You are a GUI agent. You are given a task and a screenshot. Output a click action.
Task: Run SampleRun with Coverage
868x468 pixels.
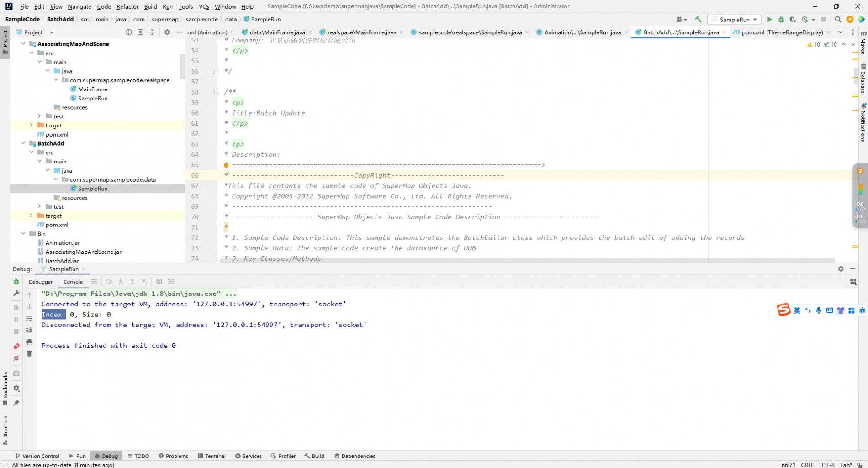793,20
